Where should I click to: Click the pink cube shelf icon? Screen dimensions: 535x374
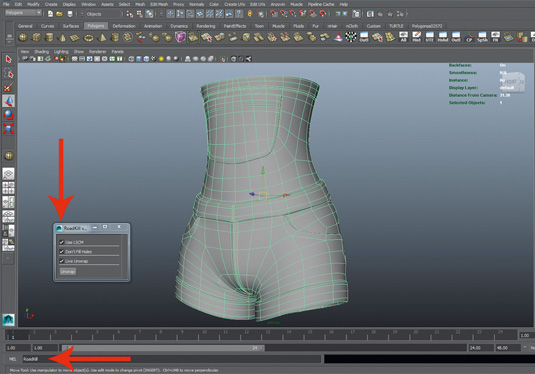(180, 37)
